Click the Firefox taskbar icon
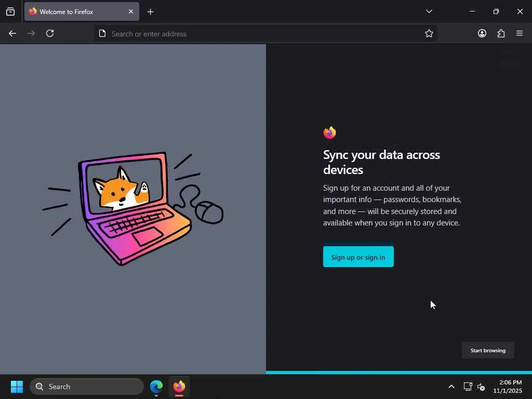 tap(179, 387)
